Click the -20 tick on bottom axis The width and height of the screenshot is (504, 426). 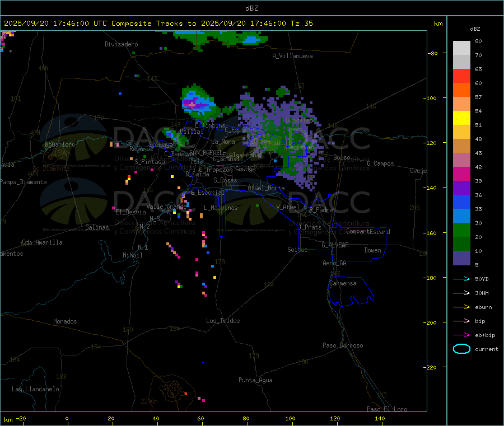coord(21,419)
